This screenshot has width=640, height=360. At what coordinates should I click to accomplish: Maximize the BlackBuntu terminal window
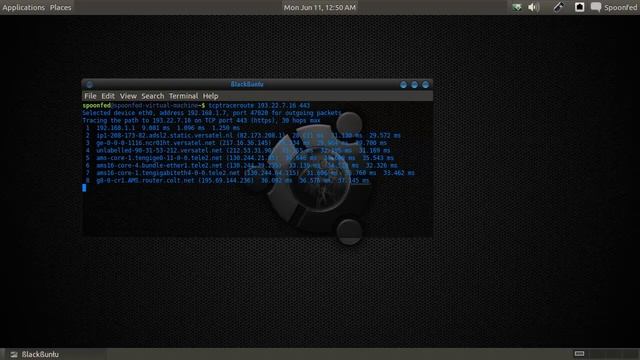(x=414, y=84)
